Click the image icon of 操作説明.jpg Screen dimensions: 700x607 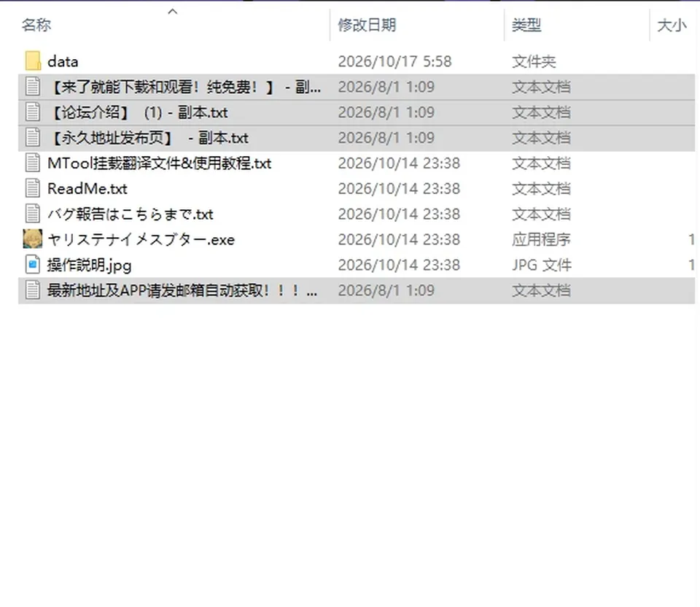(x=33, y=265)
